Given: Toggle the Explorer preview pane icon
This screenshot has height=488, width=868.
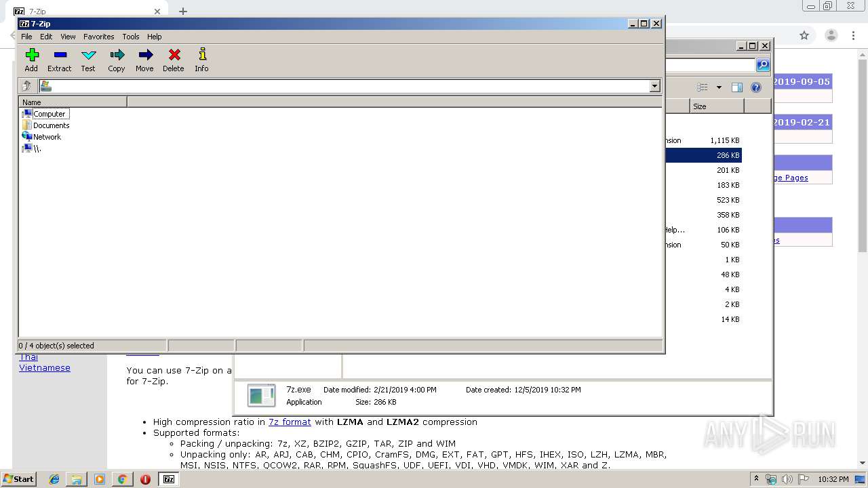Looking at the screenshot, I should point(737,87).
